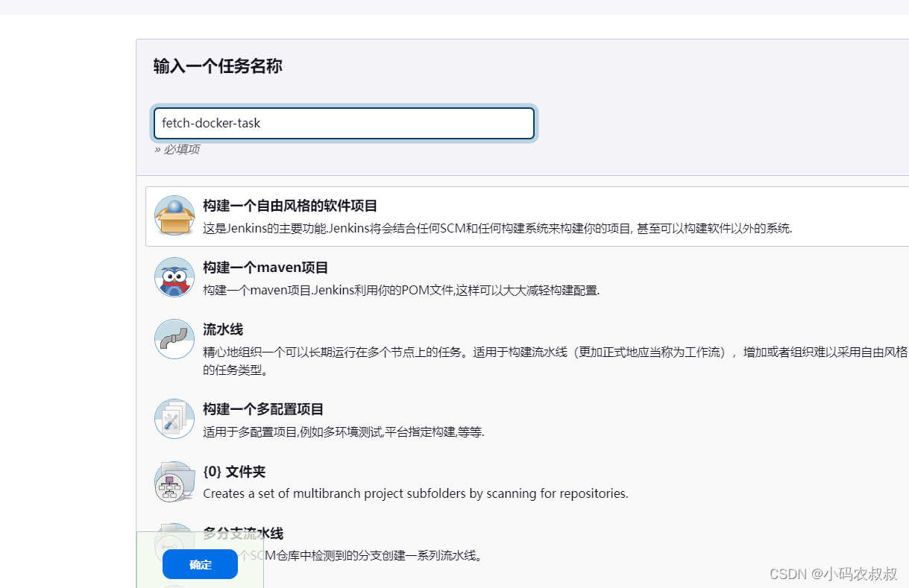Click the freestyle description mentioning SCM
909x588 pixels.
tap(497, 228)
